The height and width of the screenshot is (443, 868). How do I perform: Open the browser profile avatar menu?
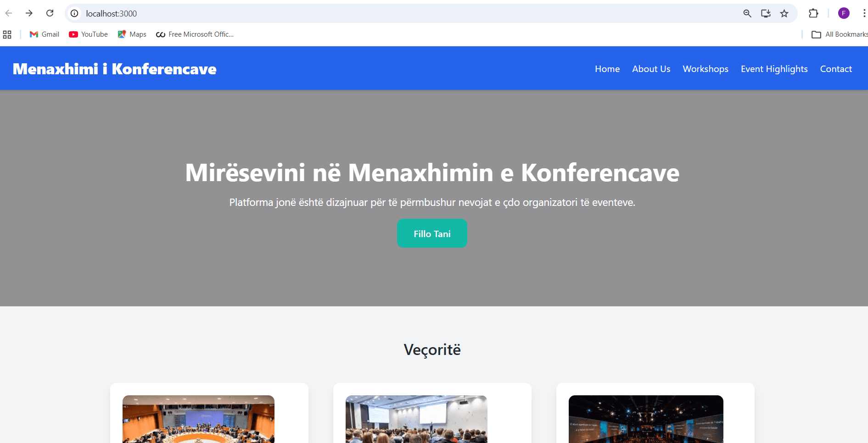pyautogui.click(x=843, y=13)
